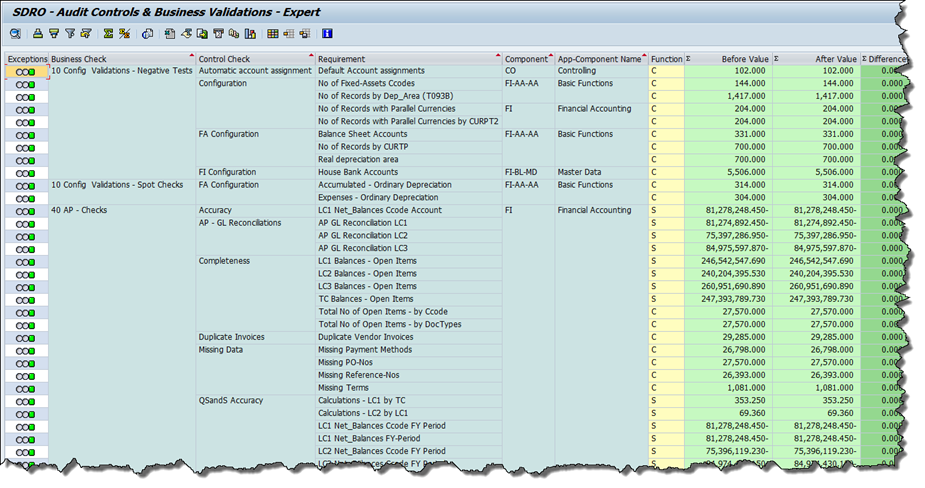Open ABC analysis icon
The width and height of the screenshot is (925, 488).
[234, 34]
